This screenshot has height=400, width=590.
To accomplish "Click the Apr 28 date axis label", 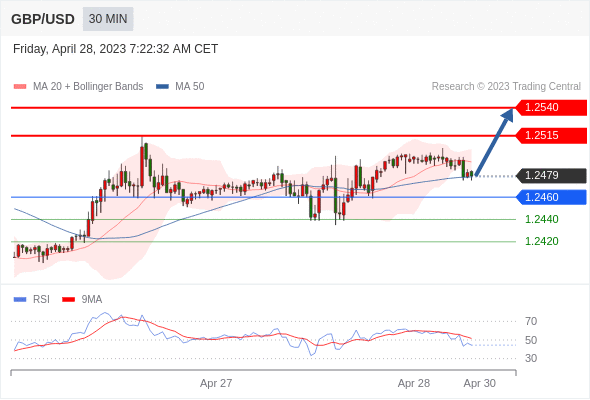I will [414, 383].
